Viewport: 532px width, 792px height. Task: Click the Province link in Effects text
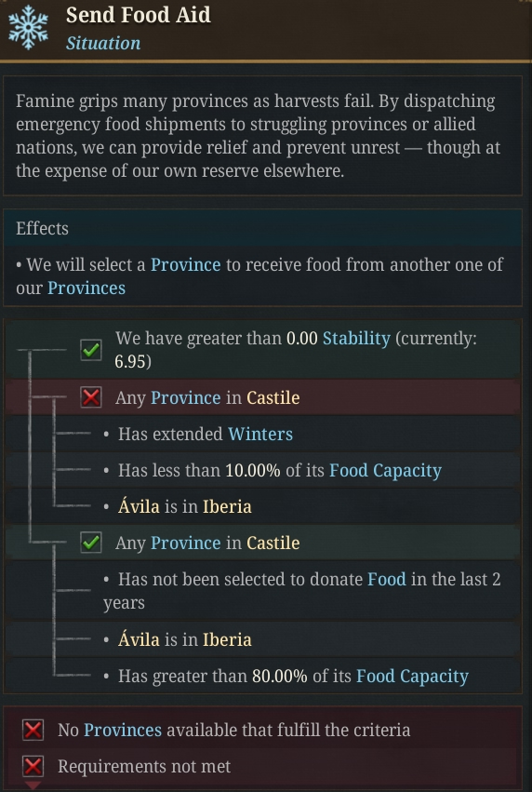click(x=186, y=264)
